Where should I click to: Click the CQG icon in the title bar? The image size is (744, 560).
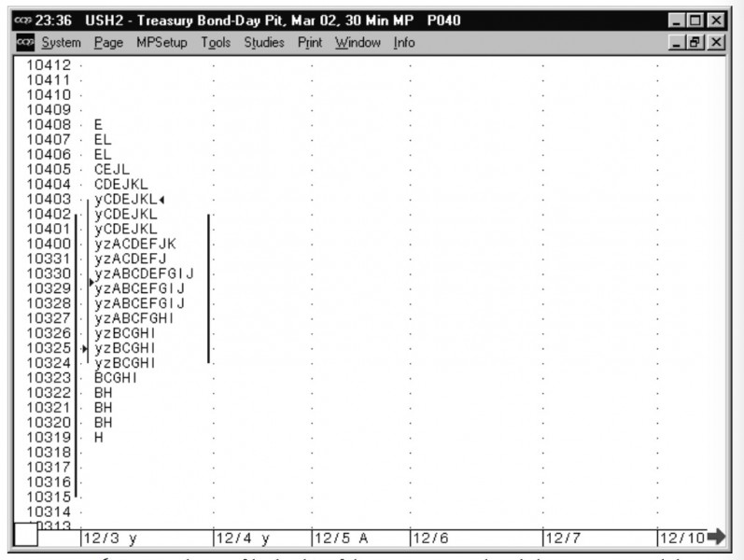coord(23,20)
